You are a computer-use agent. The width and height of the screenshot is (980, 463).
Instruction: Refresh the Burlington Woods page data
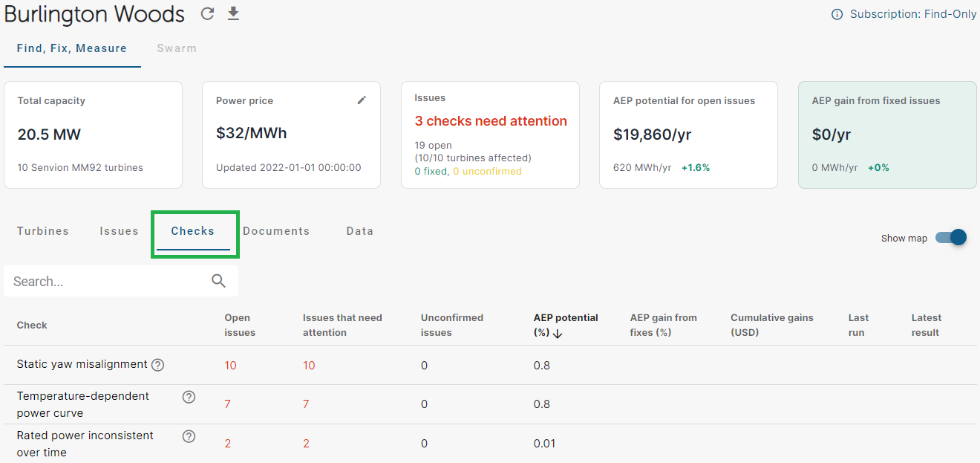point(208,13)
